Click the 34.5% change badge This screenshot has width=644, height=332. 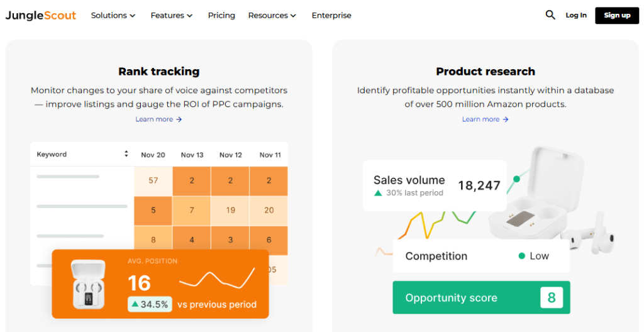tap(150, 304)
